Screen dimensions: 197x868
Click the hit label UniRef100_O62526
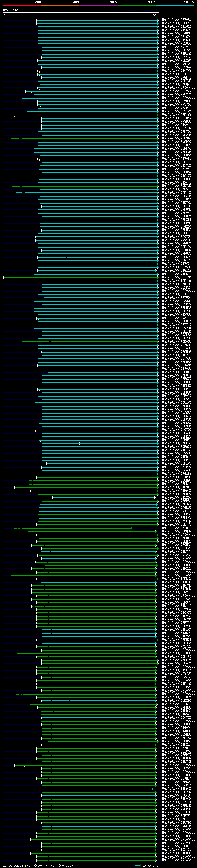[x=177, y=599]
